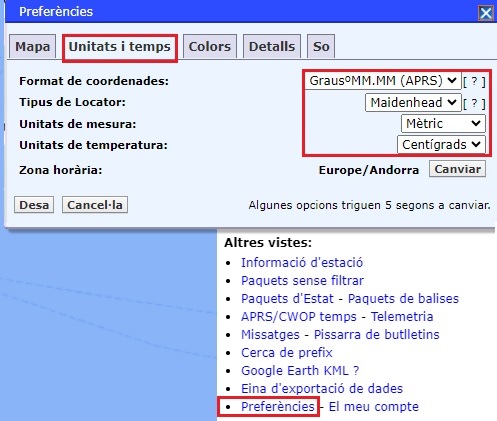Open the Informació d'estació link
497x421 pixels.
(302, 263)
